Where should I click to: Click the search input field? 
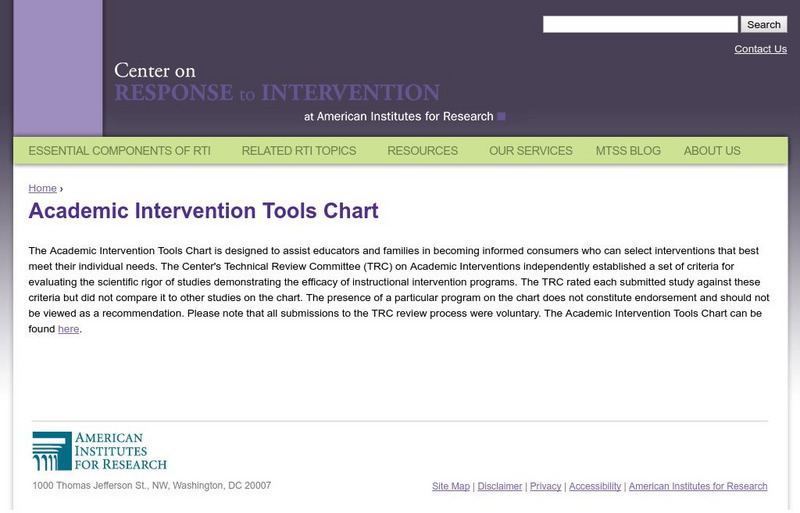640,25
